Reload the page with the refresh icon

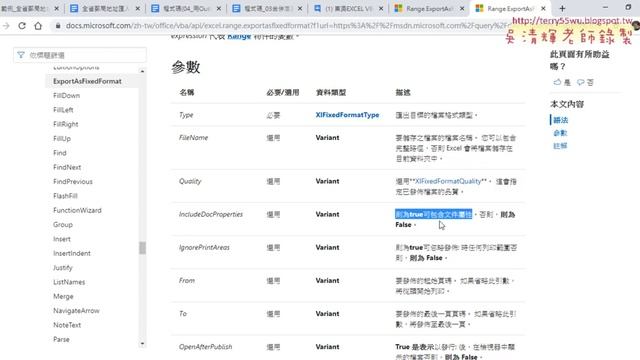pyautogui.click(x=22, y=26)
